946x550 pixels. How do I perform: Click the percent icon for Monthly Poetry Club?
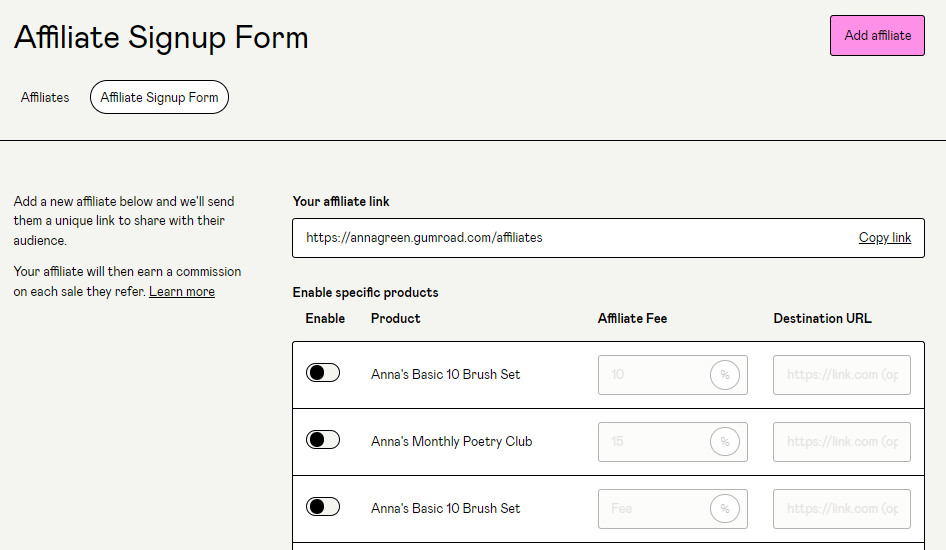click(725, 441)
